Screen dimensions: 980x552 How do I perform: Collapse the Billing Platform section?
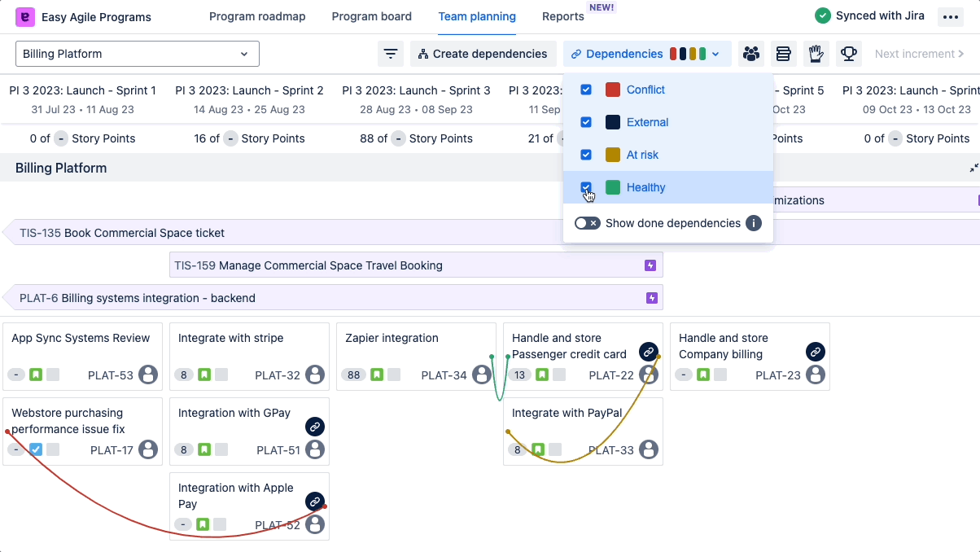(x=973, y=169)
